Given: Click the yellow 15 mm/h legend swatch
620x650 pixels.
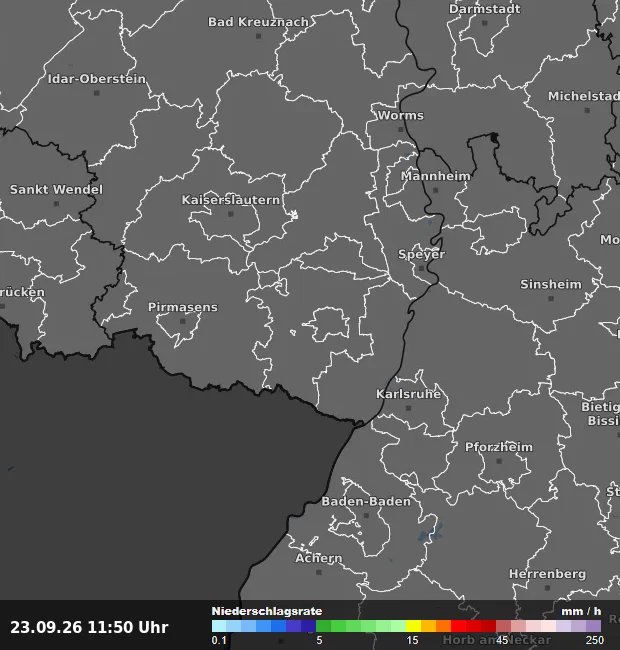Looking at the screenshot, I should [413, 626].
